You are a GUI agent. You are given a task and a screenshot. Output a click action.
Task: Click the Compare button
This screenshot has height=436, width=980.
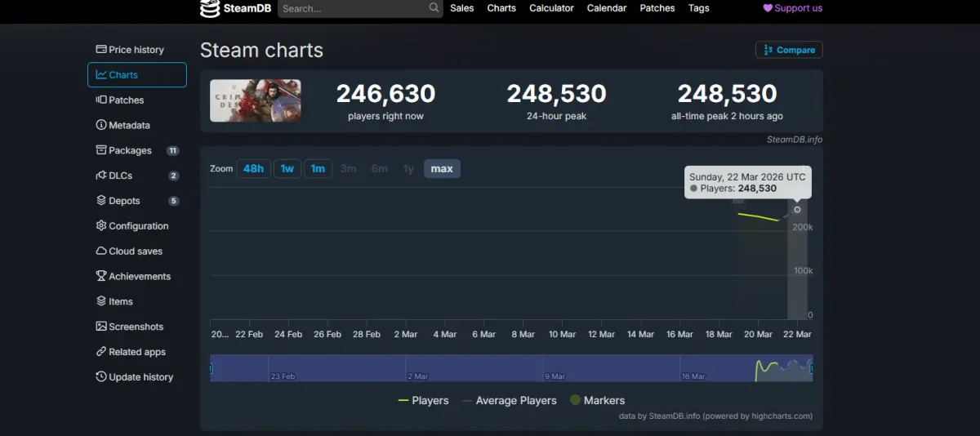click(789, 50)
